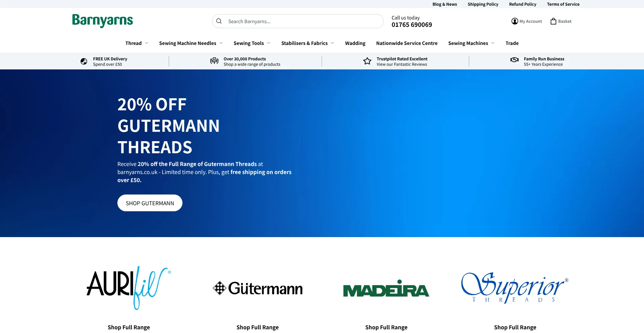Open the Blog & News link
Screen dimensions: 644x333
[444, 4]
